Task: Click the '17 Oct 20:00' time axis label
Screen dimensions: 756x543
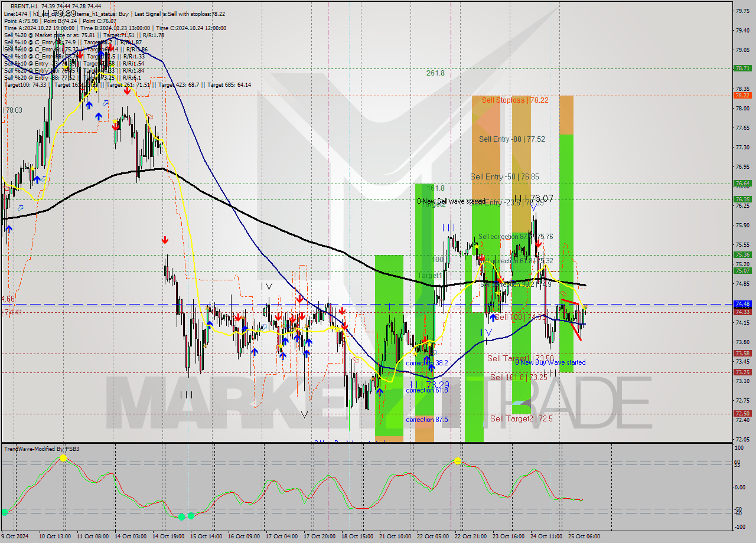Action: click(320, 537)
